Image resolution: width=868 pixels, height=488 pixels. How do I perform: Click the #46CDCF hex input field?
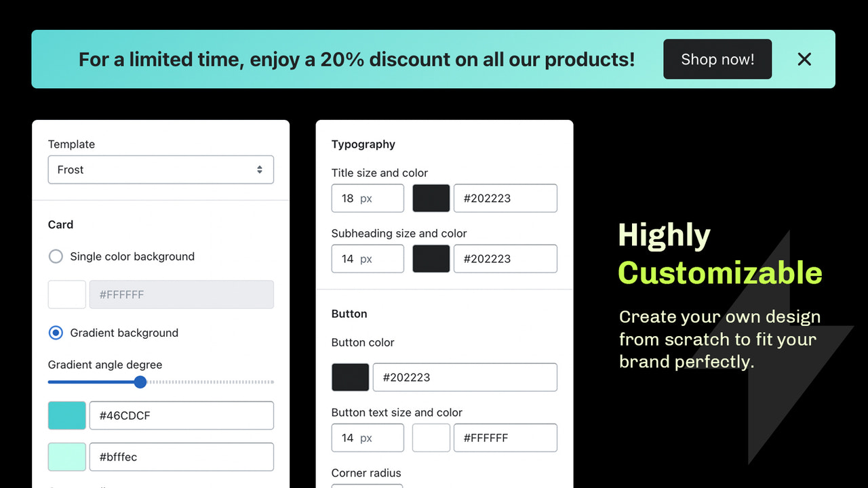click(x=182, y=415)
